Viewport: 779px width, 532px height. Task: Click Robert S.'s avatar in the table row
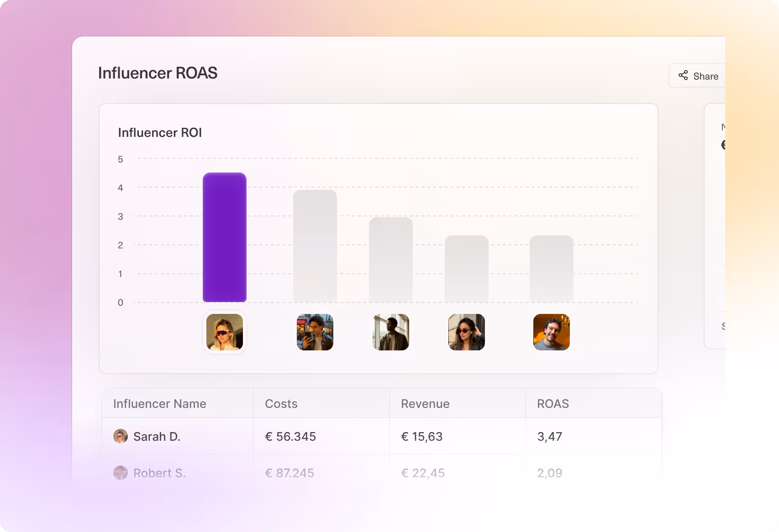(120, 473)
